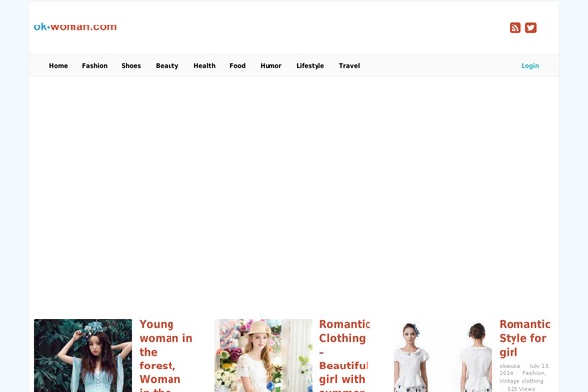Viewport: 588px width, 392px height.
Task: Go to the Home menu item
Action: [58, 66]
